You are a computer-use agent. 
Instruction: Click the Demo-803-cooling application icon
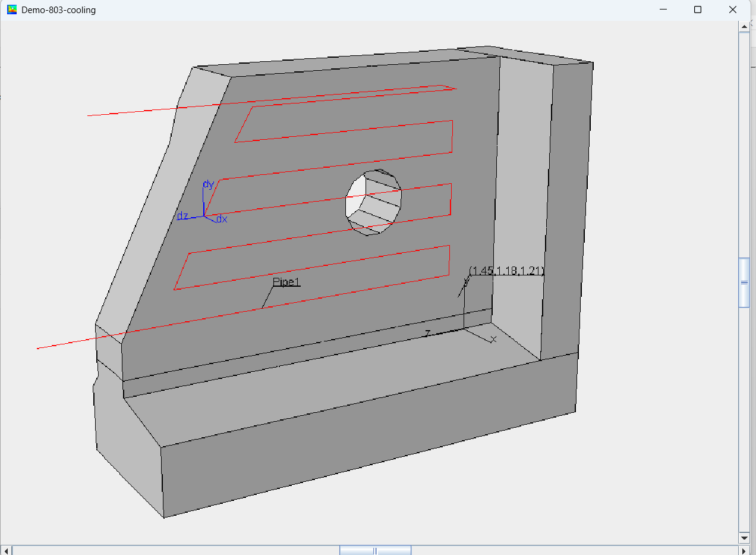coord(12,10)
